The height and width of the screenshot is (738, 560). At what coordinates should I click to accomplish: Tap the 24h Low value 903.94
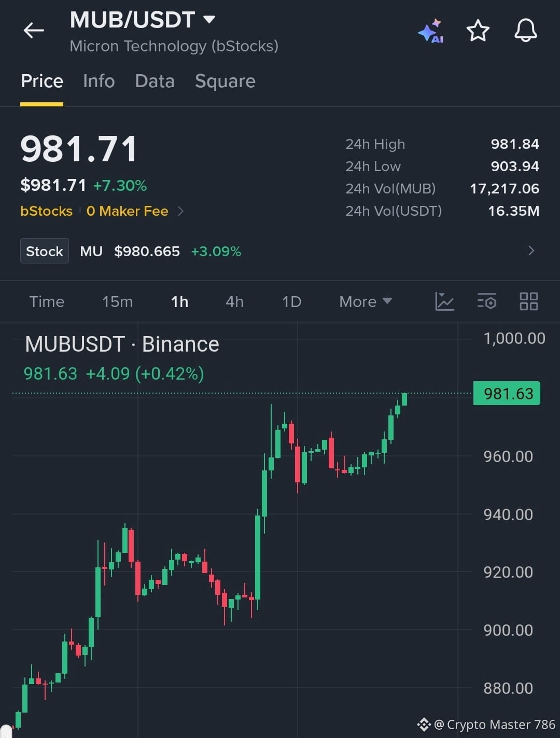[515, 166]
